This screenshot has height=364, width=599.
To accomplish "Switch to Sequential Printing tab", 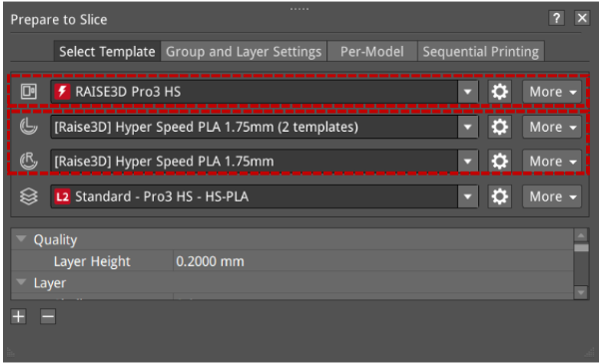I will [480, 52].
